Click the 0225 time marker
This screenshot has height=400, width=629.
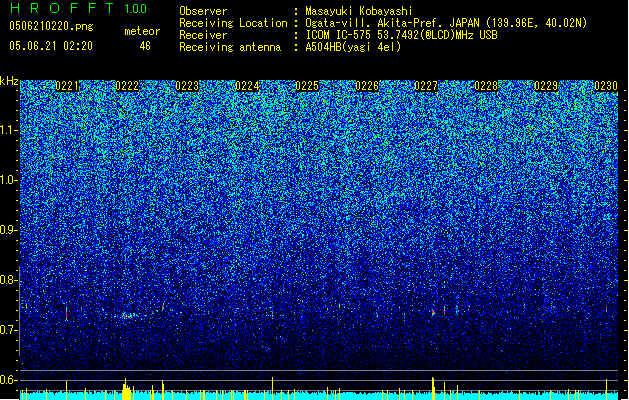point(307,86)
